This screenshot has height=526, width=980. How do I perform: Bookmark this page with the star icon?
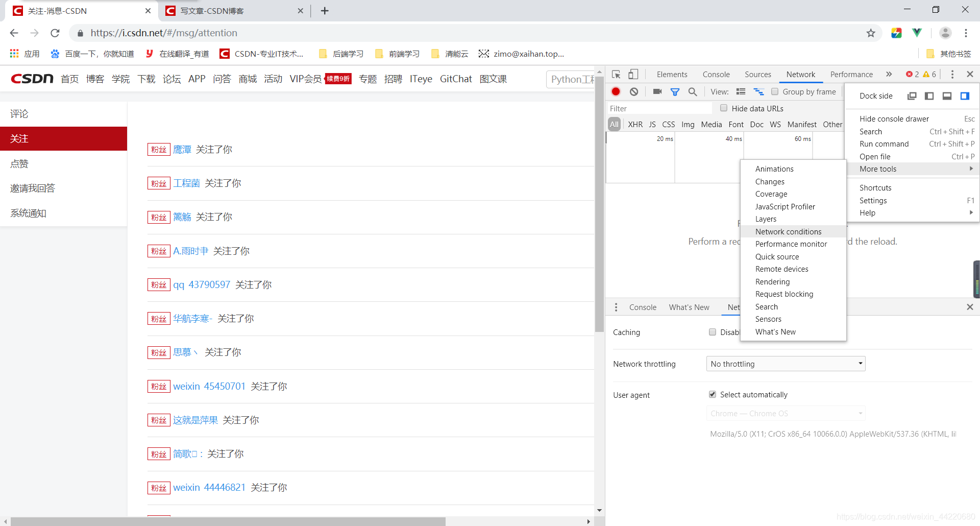(x=871, y=33)
